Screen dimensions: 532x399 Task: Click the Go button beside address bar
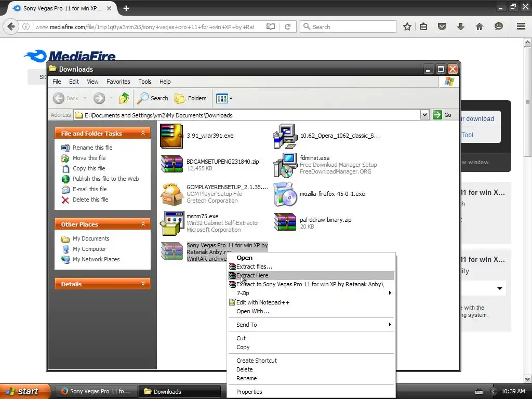coord(443,115)
